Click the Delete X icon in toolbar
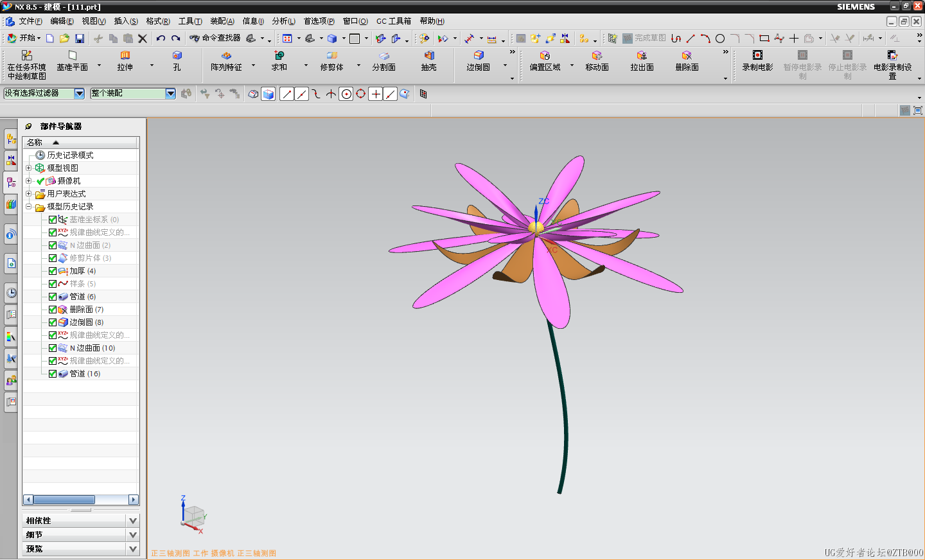 tap(143, 39)
